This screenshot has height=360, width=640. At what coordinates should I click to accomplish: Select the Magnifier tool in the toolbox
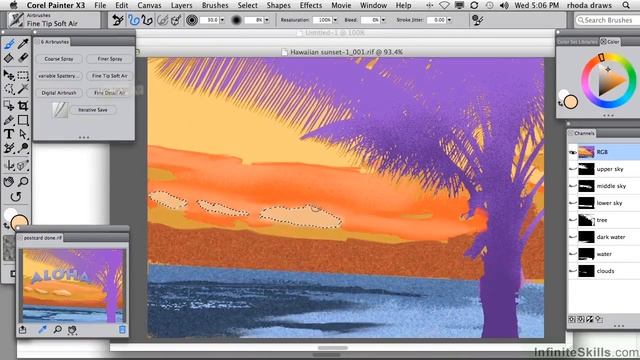(x=23, y=182)
